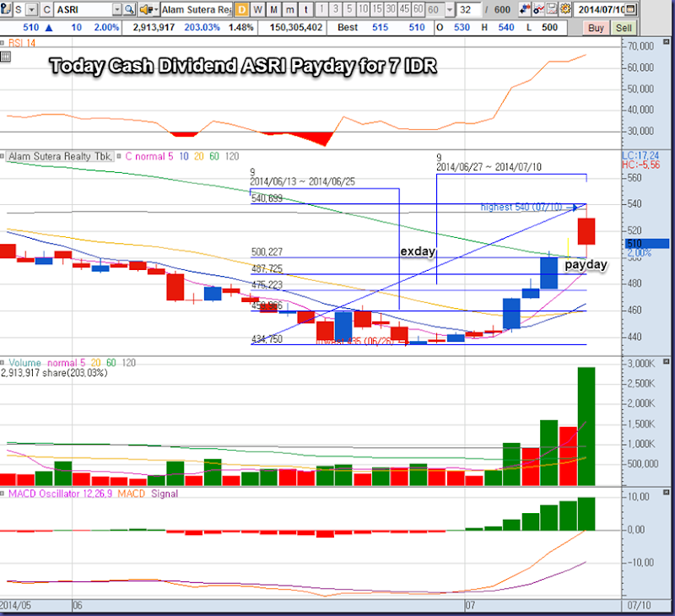The image size is (675, 616).
Task: Switch to tick (t) chart period
Action: coord(306,9)
